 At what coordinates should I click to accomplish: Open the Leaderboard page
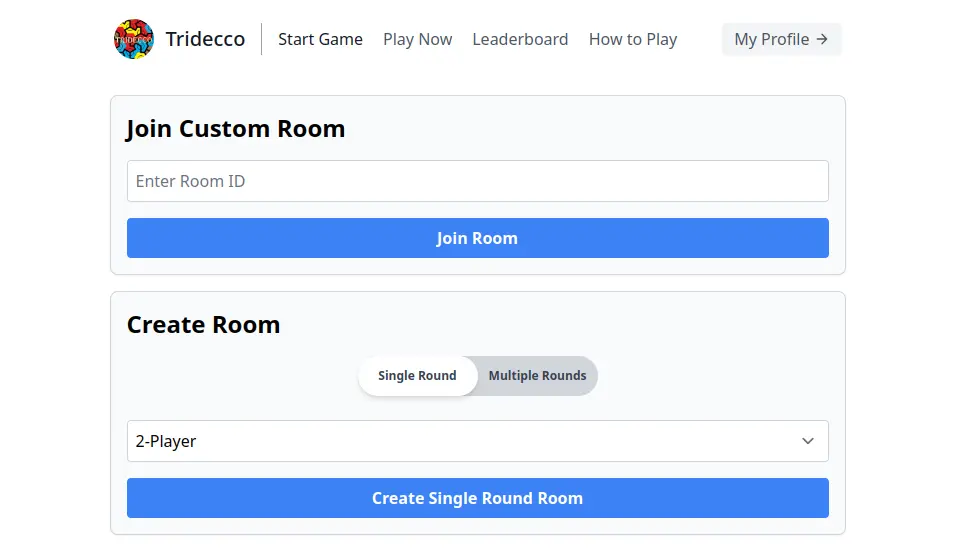coord(520,39)
